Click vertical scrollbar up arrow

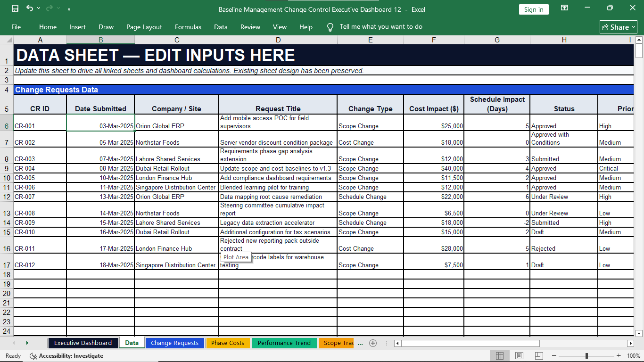click(639, 40)
